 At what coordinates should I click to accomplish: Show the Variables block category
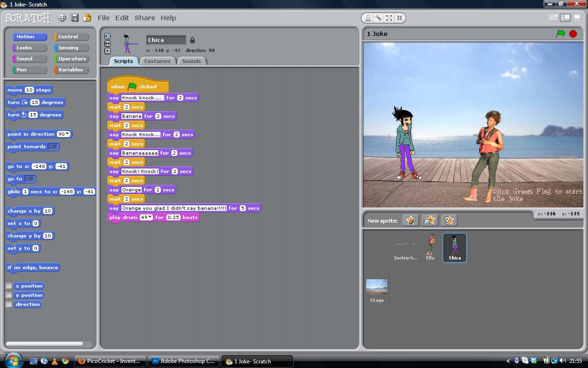click(72, 70)
